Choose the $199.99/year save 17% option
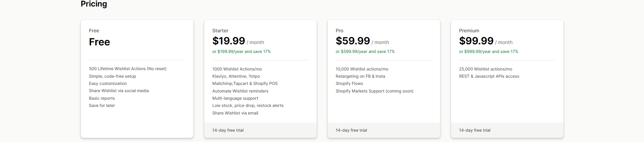Image resolution: width=644 pixels, height=142 pixels. (241, 52)
